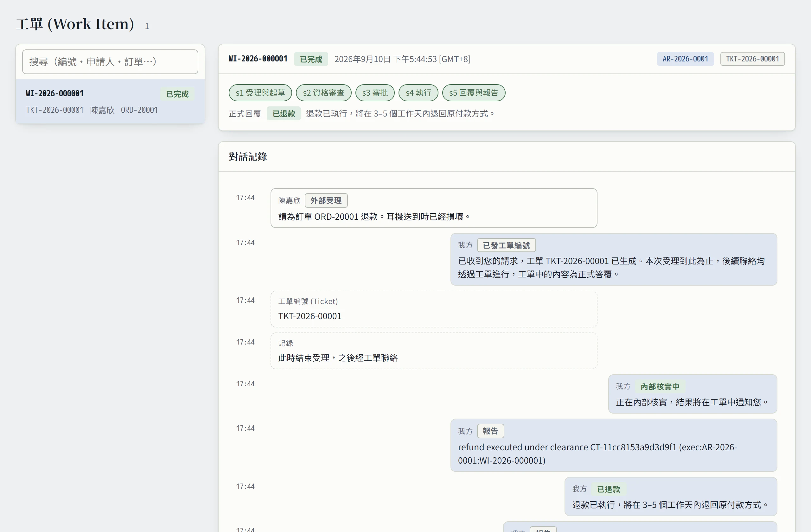Select the s4 執行 stage pill
Viewport: 811px width, 532px height.
(418, 93)
